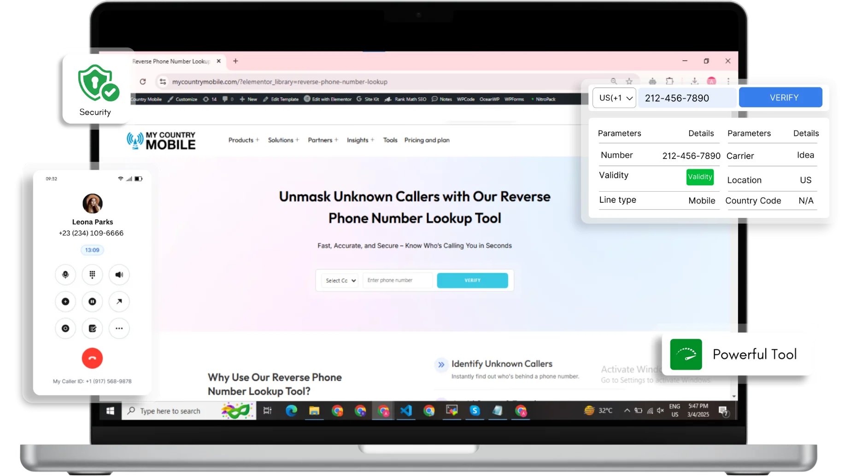Open more call options ellipsis
The width and height of the screenshot is (868, 476).
[x=119, y=329]
